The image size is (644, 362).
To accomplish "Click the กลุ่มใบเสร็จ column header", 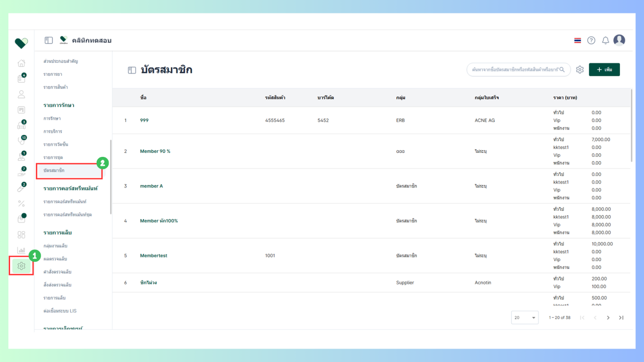I will point(487,98).
